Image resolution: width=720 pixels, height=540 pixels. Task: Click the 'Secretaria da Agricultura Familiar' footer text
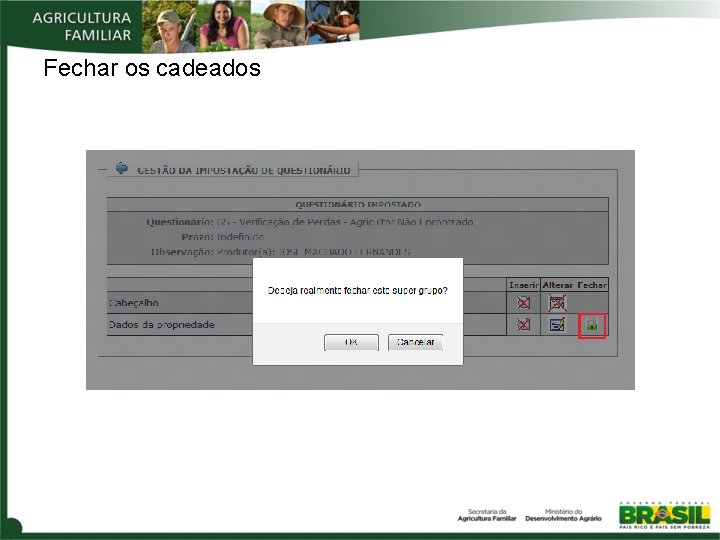487,515
